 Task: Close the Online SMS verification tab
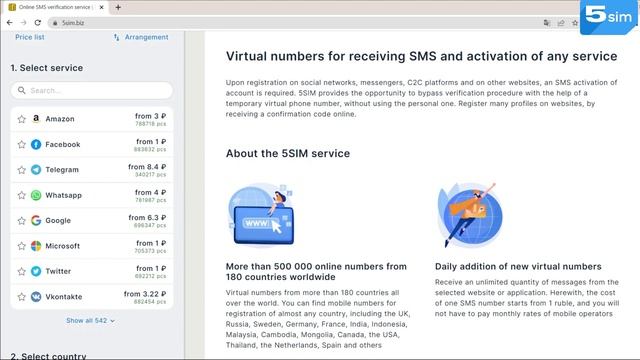102,7
